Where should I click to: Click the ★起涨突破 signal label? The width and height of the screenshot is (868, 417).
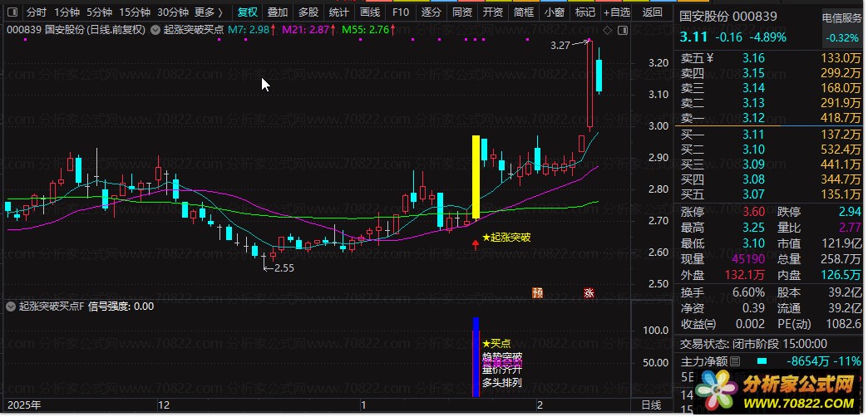click(x=506, y=238)
